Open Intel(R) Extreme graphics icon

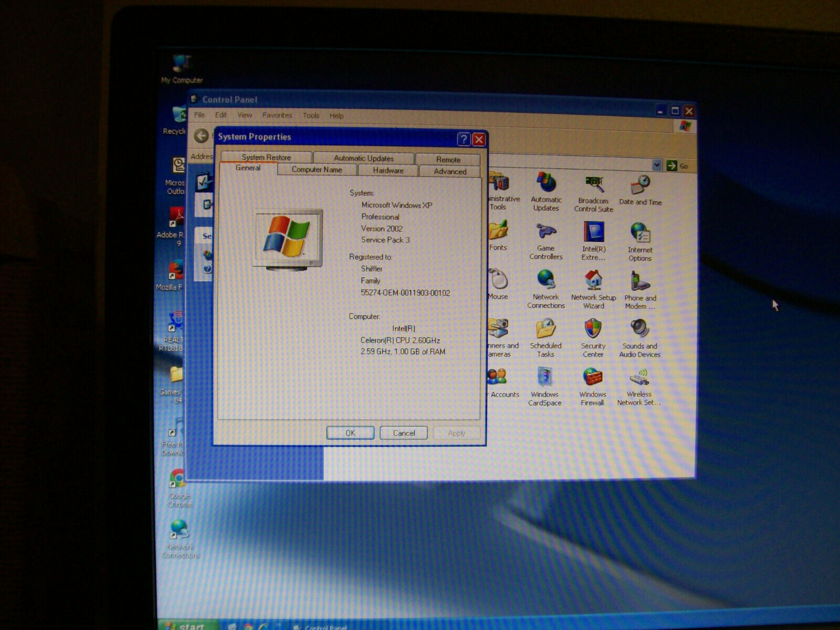(594, 241)
